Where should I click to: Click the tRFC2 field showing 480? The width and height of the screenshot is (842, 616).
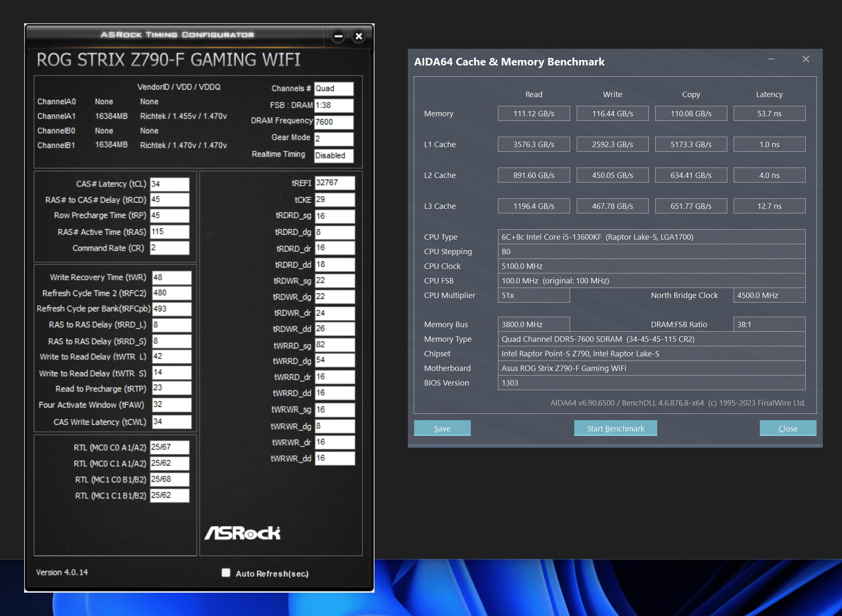coord(171,293)
